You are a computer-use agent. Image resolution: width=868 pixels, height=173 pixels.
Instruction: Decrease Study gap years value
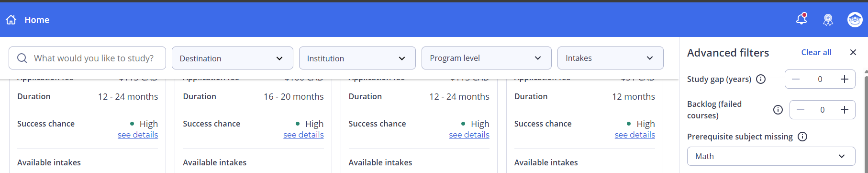tap(796, 79)
